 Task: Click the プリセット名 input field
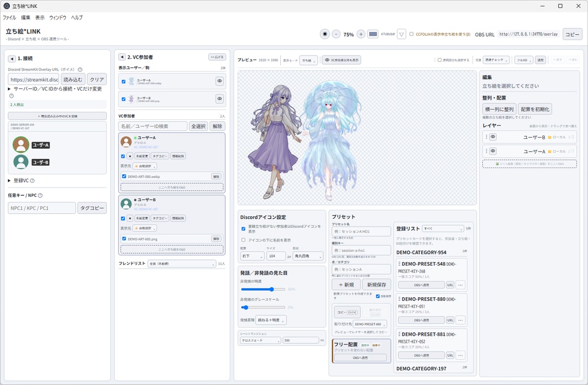tap(361, 231)
